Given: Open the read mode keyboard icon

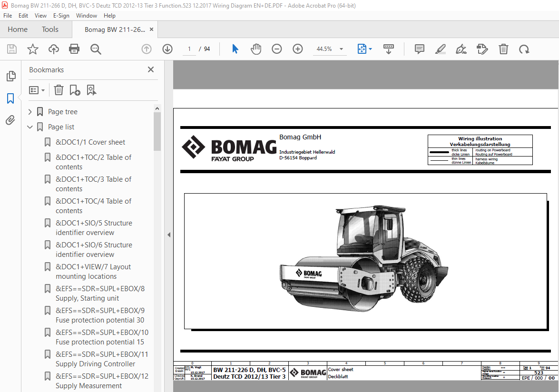Looking at the screenshot, I should tap(388, 49).
